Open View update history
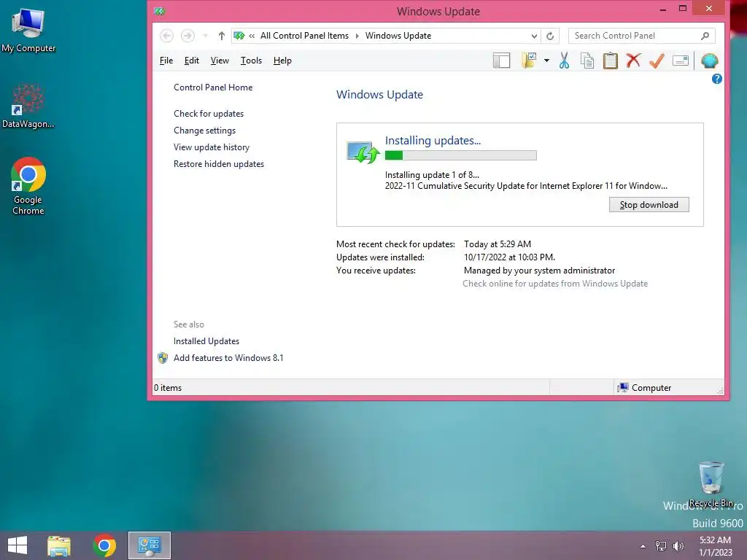The image size is (747, 560). (212, 147)
